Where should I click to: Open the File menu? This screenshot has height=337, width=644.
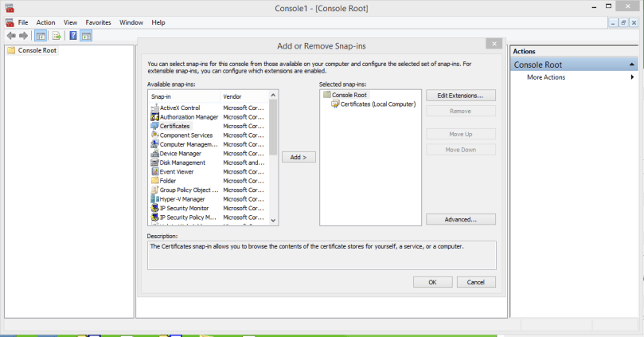(x=23, y=22)
